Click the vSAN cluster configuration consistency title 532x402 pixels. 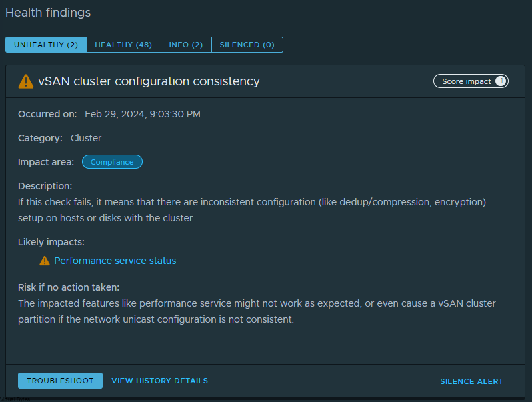(149, 81)
